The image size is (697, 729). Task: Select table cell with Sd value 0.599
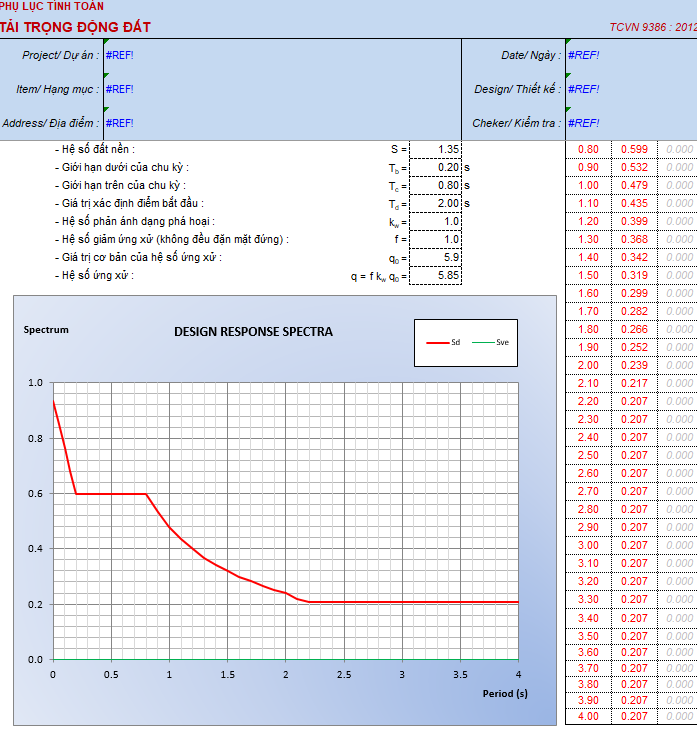pyautogui.click(x=634, y=149)
